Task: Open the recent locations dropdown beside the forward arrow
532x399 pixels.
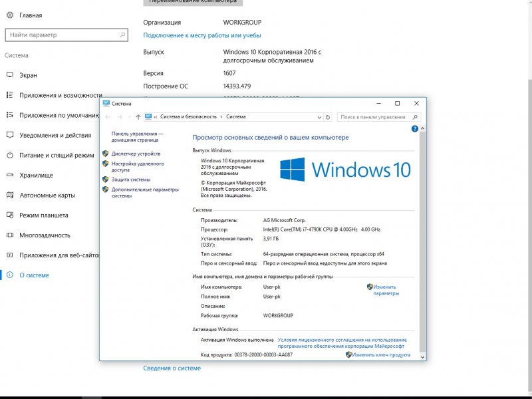Action: 129,117
